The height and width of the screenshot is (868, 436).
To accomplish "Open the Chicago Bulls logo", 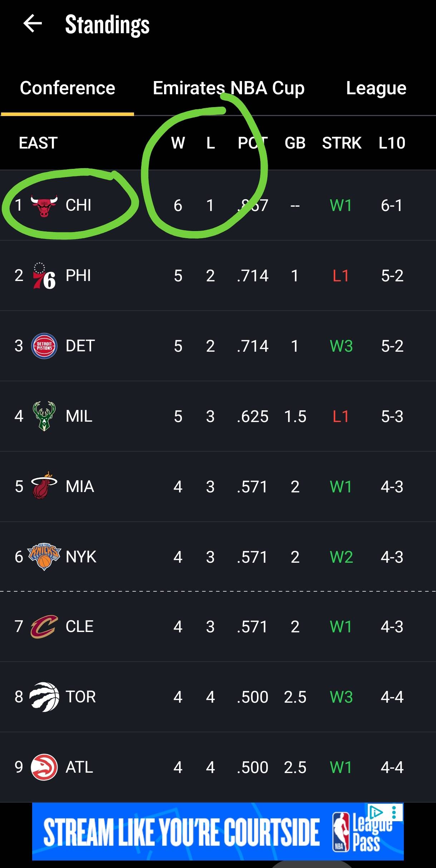I will click(x=44, y=205).
